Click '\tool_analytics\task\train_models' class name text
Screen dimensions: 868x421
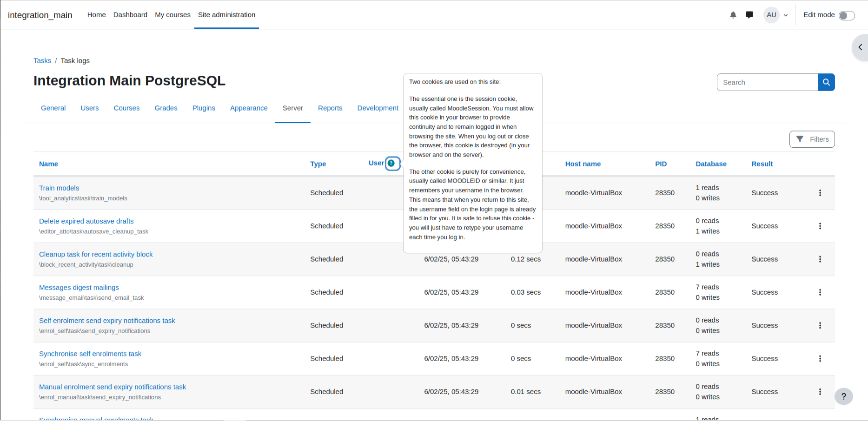[x=83, y=198]
